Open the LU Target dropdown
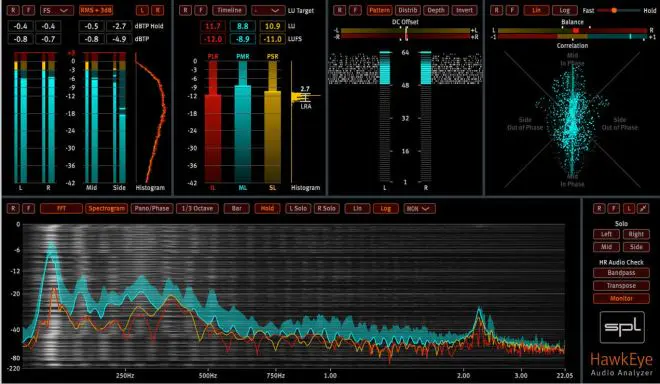This screenshot has height=384, width=660. (267, 10)
